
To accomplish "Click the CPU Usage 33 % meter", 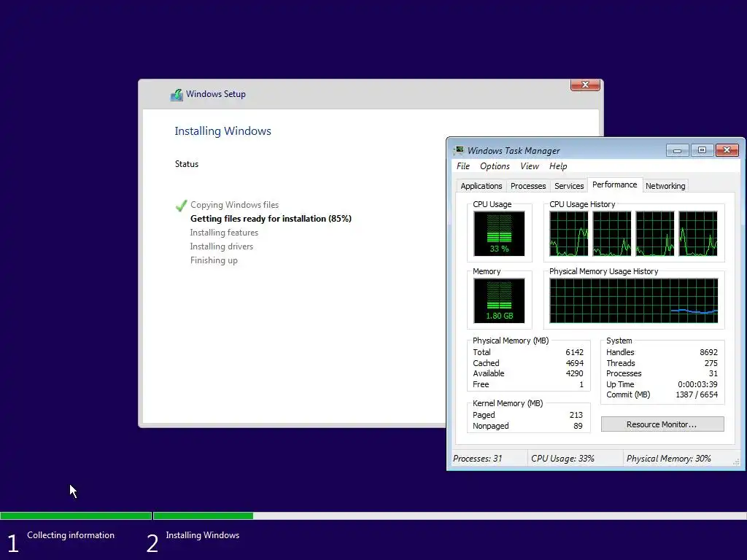I will point(499,234).
